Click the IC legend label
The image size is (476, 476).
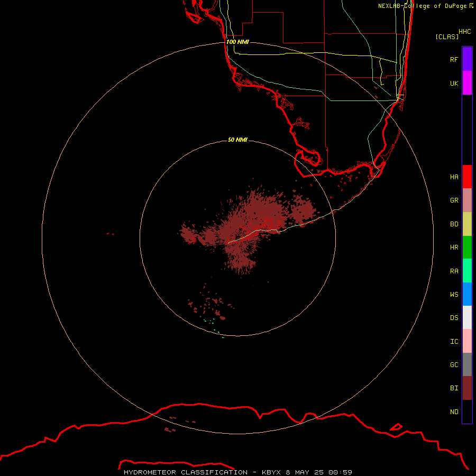click(x=454, y=342)
